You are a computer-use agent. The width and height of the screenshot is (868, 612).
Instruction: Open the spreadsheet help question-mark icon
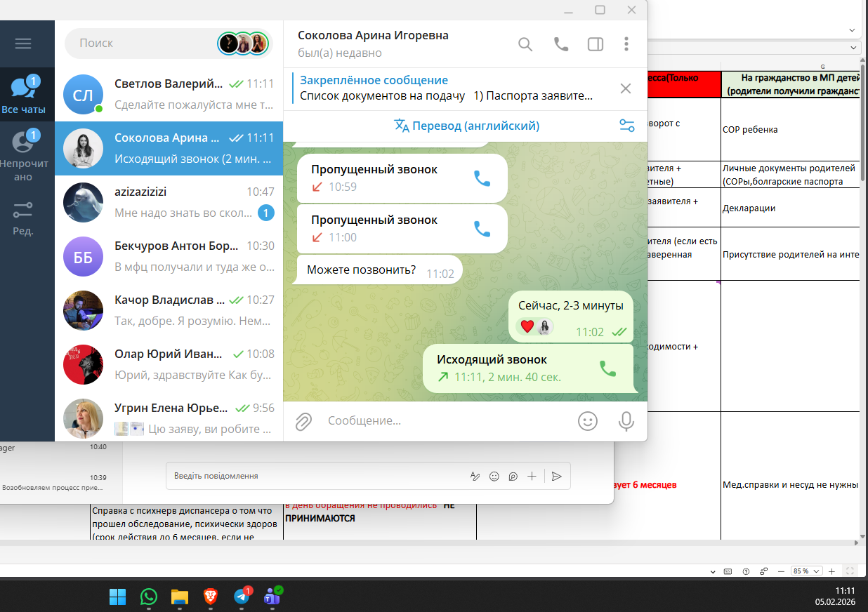(x=746, y=571)
